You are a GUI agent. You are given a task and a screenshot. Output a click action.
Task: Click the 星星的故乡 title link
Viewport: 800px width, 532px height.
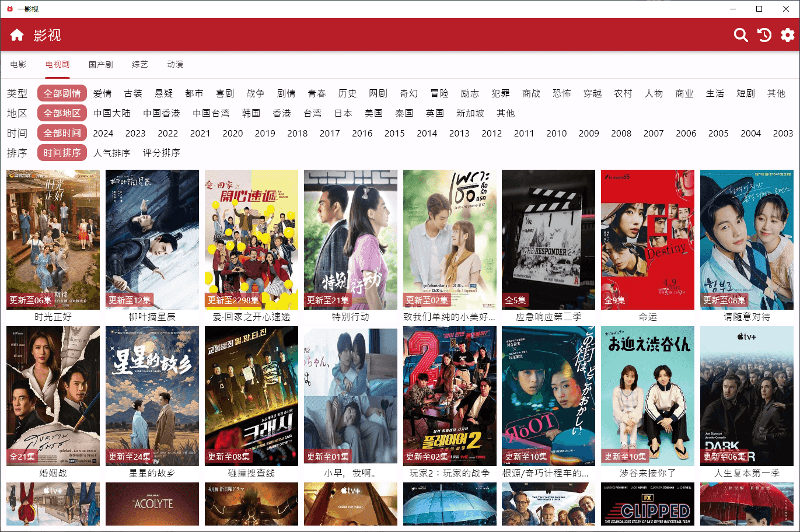pos(152,473)
